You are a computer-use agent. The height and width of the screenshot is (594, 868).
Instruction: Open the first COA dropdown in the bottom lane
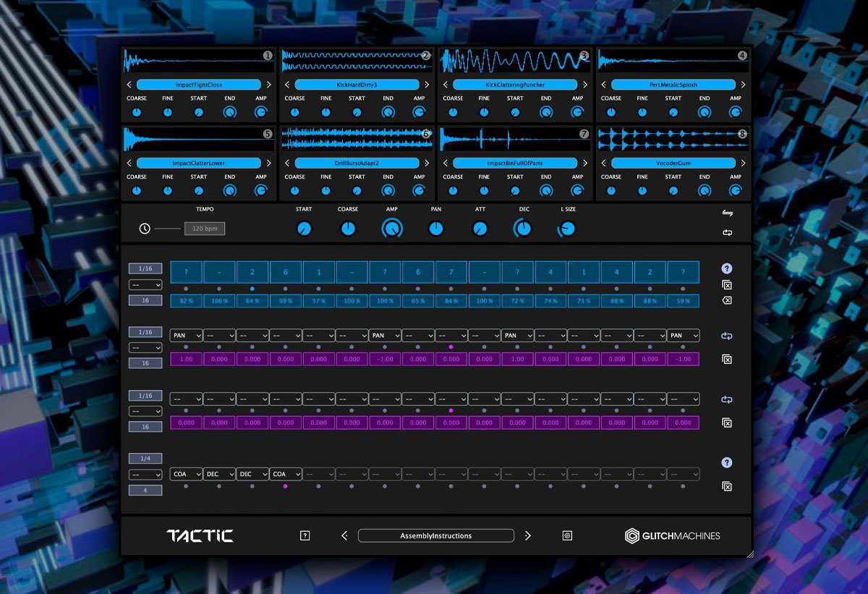pos(186,474)
